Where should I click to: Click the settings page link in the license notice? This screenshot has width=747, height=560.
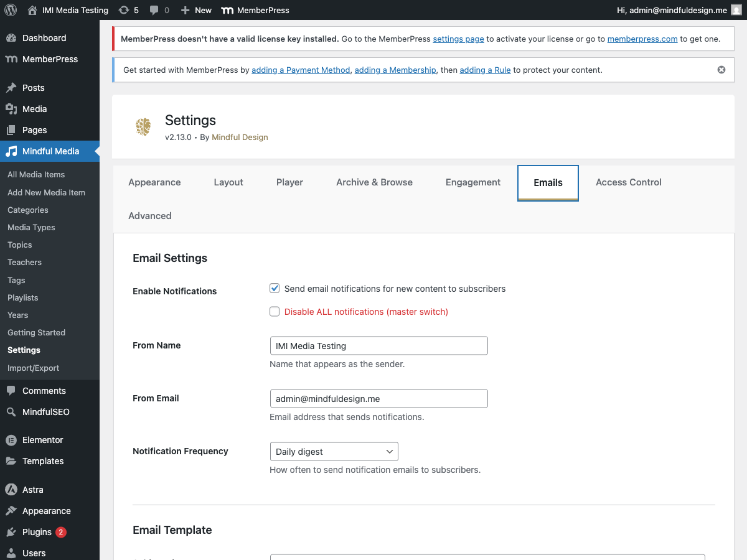click(x=458, y=39)
